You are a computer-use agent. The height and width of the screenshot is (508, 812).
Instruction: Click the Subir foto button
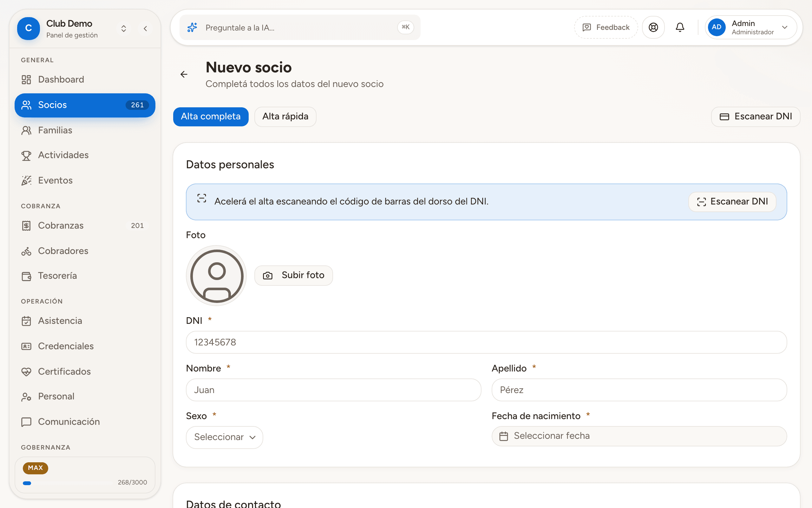click(294, 276)
